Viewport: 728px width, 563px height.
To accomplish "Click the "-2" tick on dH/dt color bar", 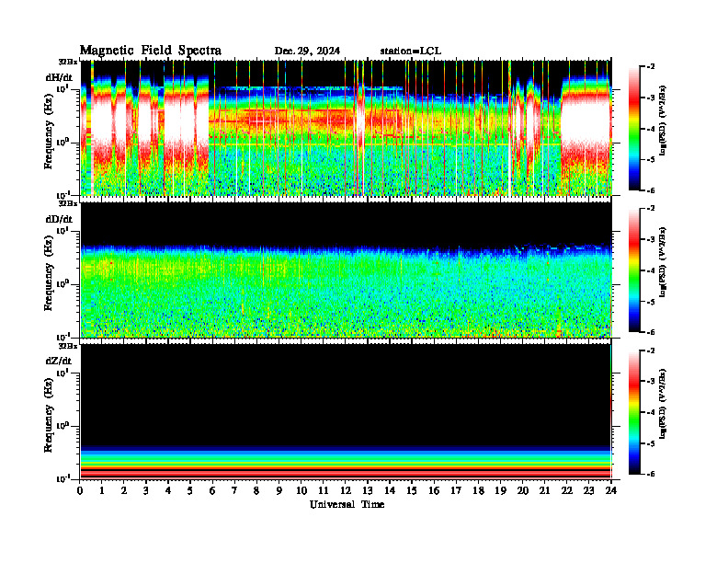I will 651,67.
